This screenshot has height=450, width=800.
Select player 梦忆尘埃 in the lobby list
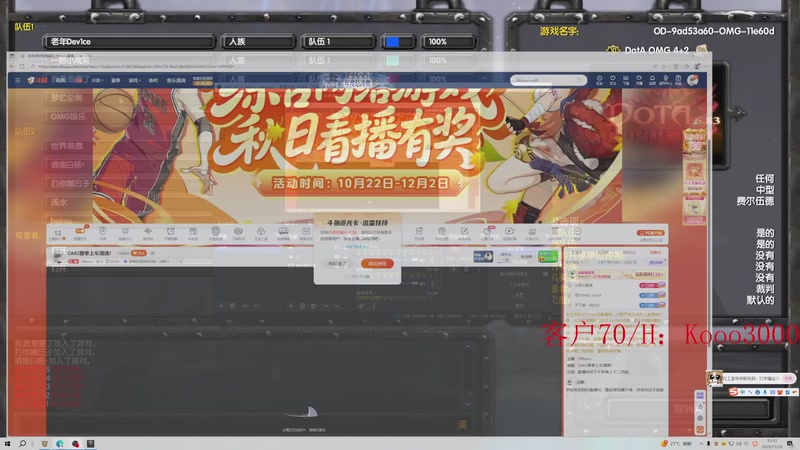coord(67,98)
